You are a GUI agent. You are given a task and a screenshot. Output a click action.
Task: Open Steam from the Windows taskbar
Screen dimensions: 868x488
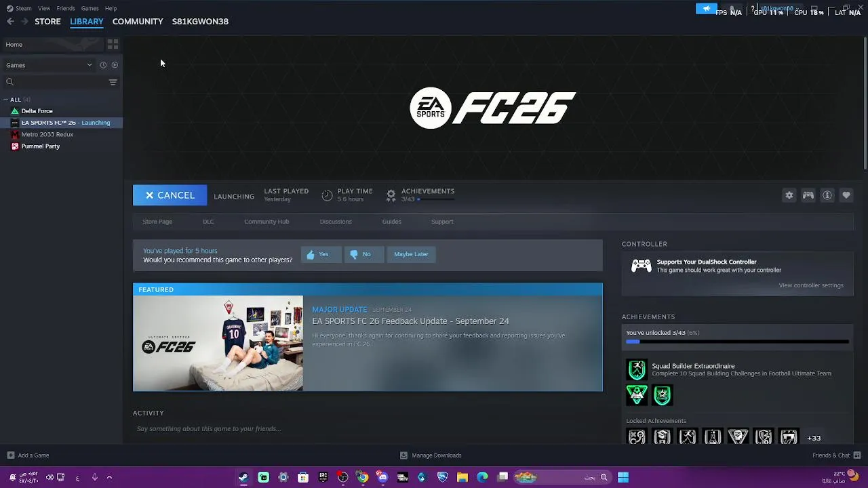(243, 477)
